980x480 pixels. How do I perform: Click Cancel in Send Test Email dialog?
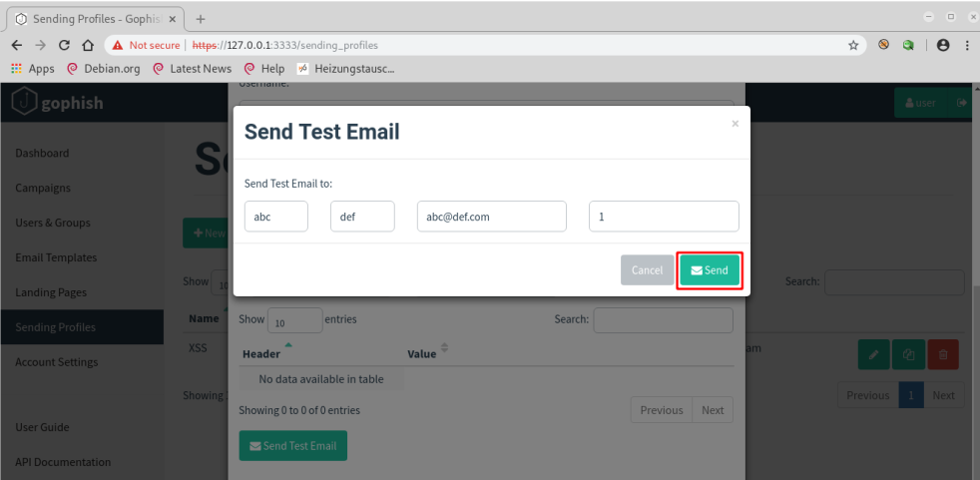[647, 270]
